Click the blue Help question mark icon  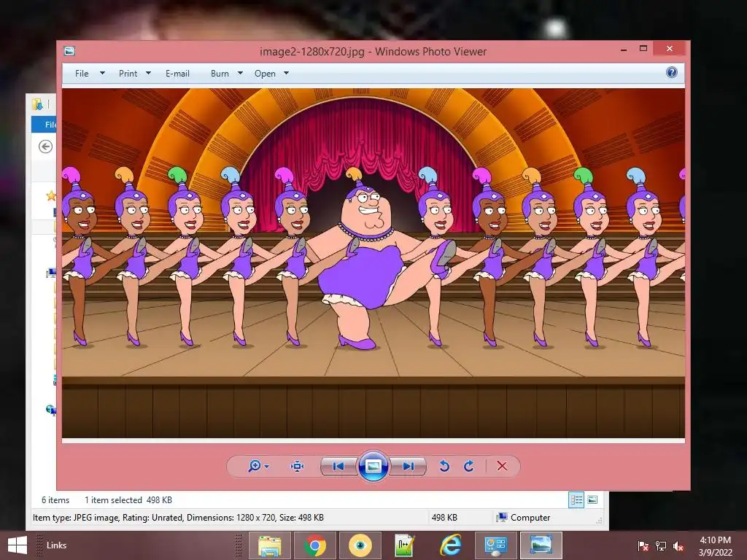[x=671, y=72]
